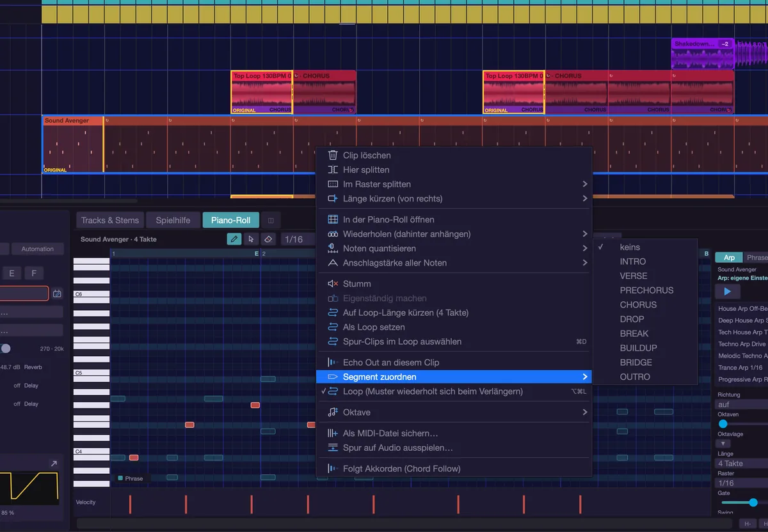Expand the Wiederholen (dahinter anhängen) submenu
This screenshot has height=532, width=768.
pos(454,234)
